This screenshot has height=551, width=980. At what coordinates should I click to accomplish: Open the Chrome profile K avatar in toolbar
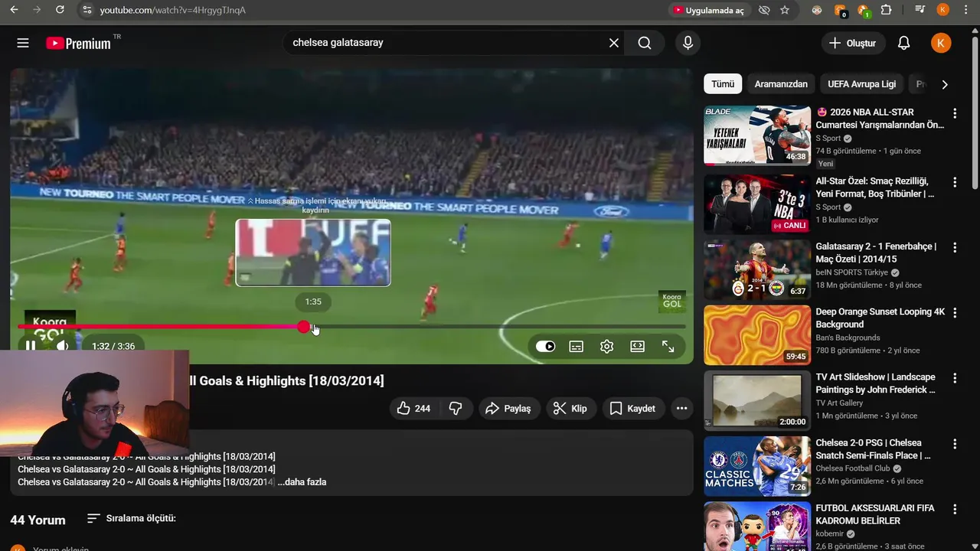tap(942, 10)
